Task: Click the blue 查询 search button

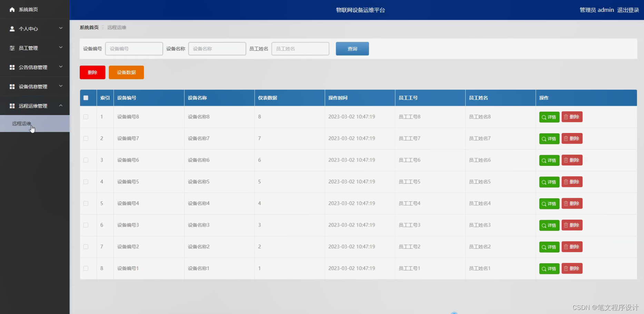Action: pos(352,49)
